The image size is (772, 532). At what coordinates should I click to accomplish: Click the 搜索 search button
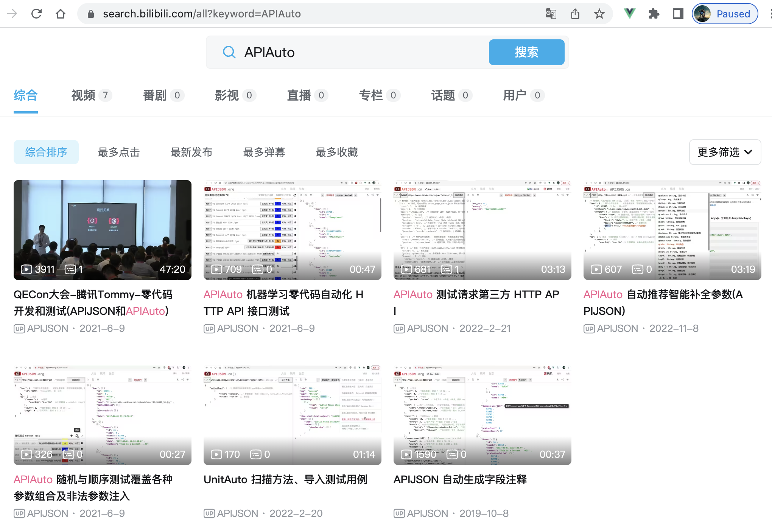pyautogui.click(x=526, y=52)
